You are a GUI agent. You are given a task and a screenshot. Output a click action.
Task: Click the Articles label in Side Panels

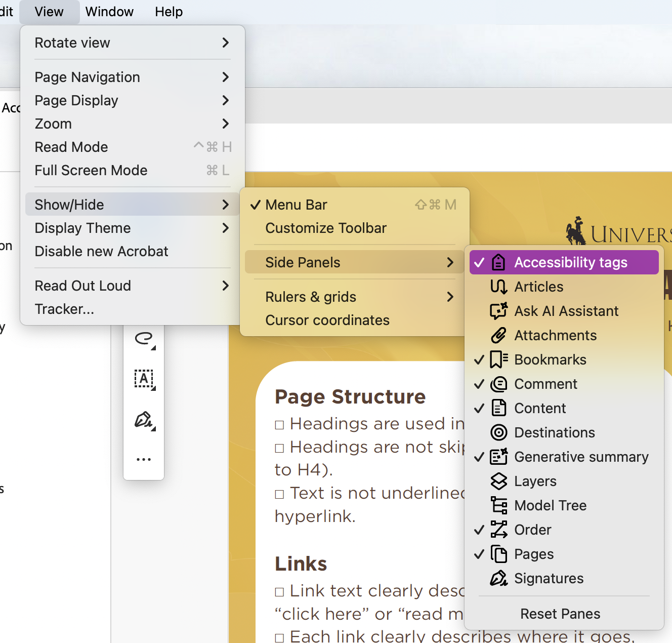click(539, 287)
